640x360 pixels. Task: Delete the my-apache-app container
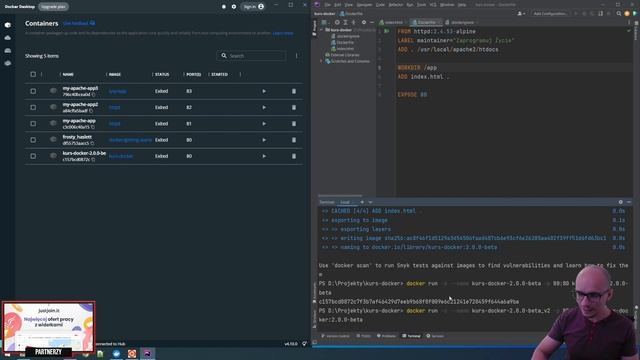click(294, 124)
